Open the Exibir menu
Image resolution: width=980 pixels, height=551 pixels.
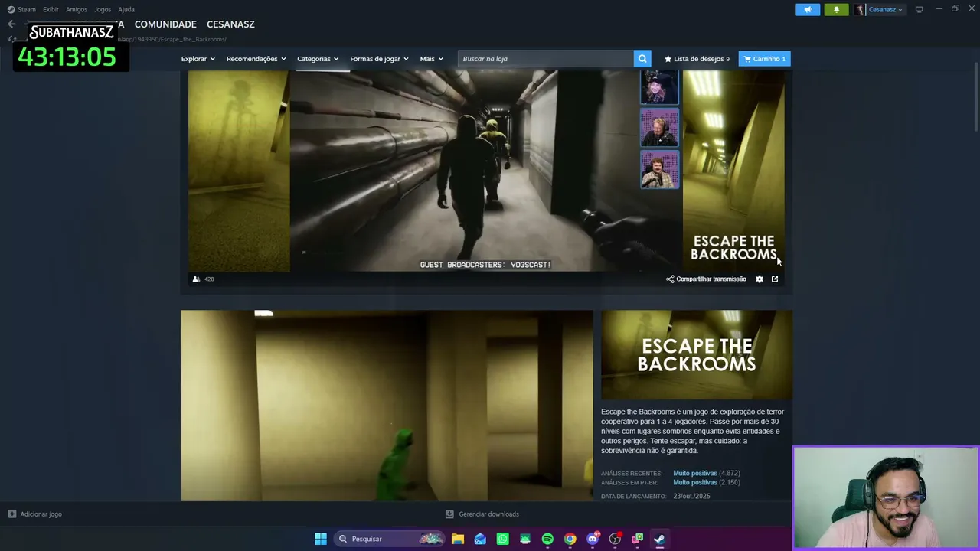click(51, 9)
